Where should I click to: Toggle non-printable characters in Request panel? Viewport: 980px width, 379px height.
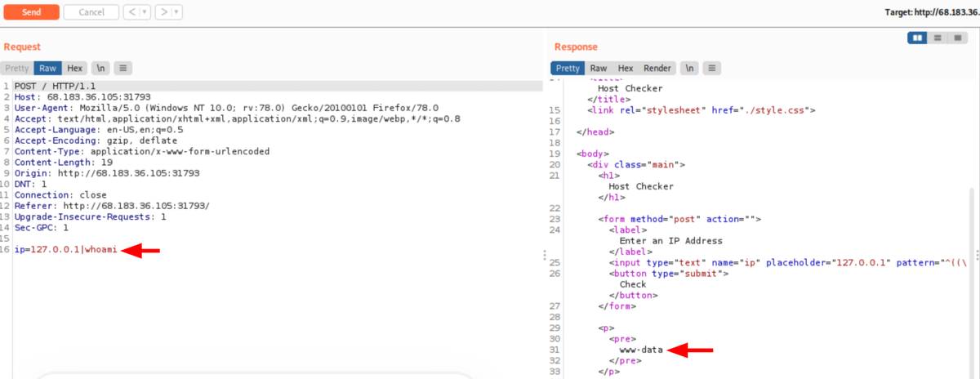(100, 69)
